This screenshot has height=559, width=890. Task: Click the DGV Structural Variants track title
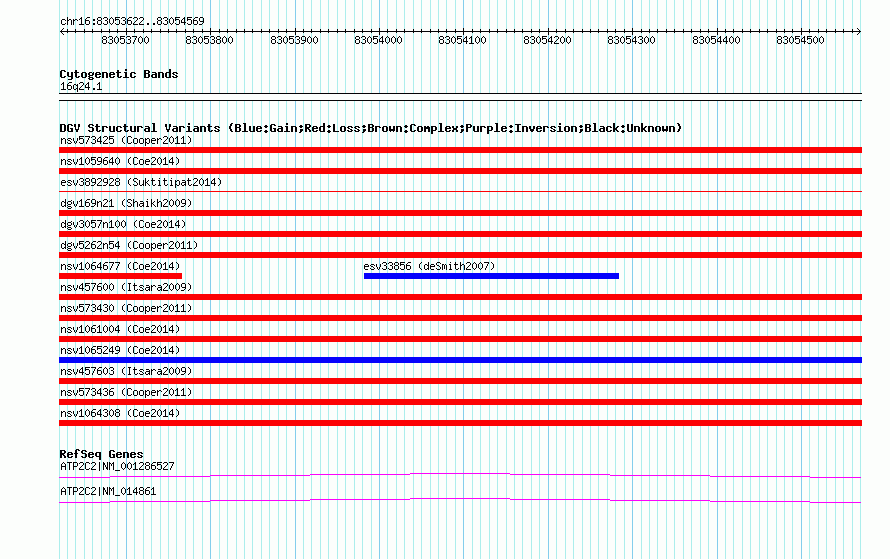[370, 128]
